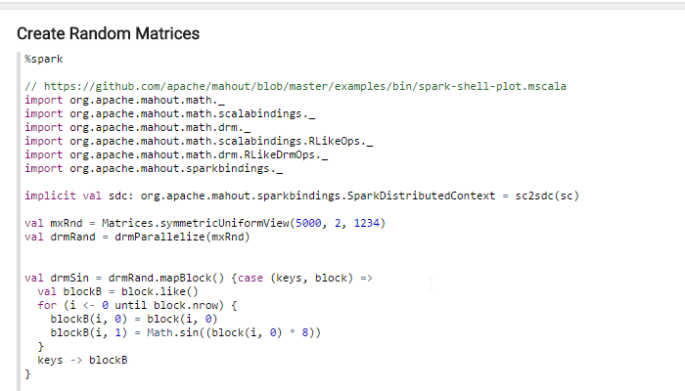This screenshot has width=685, height=391.
Task: Click line 'import org.apache.mahout.math._'
Action: point(125,100)
